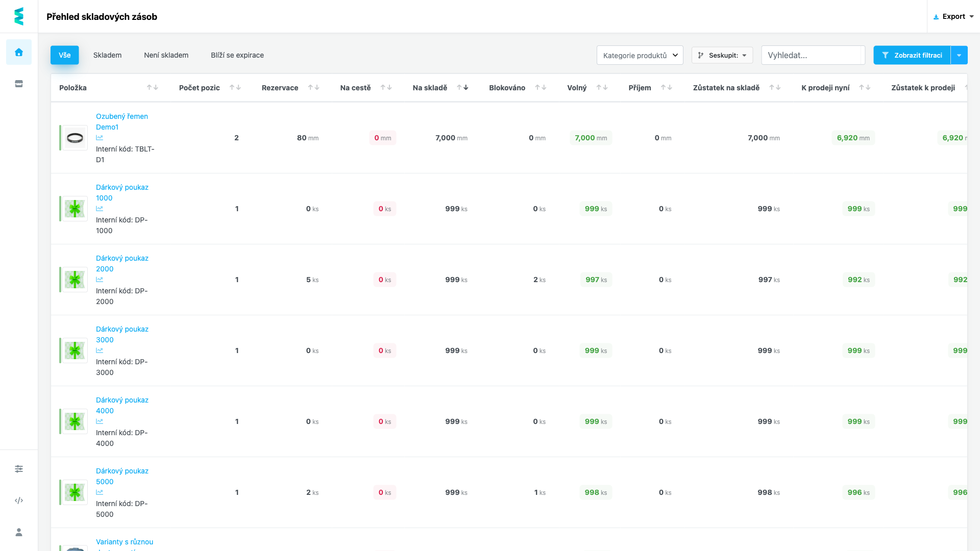Sort by K prodeji nyní arrows
Image resolution: width=980 pixels, height=551 pixels.
click(x=865, y=88)
